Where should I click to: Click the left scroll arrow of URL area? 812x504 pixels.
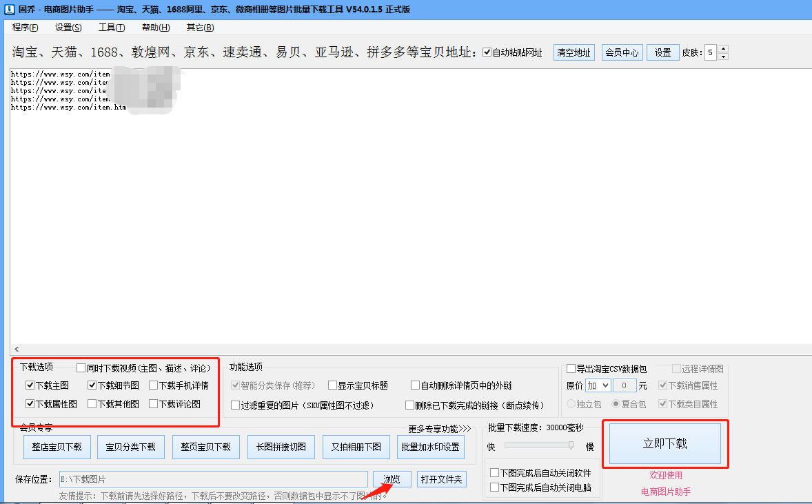point(17,349)
